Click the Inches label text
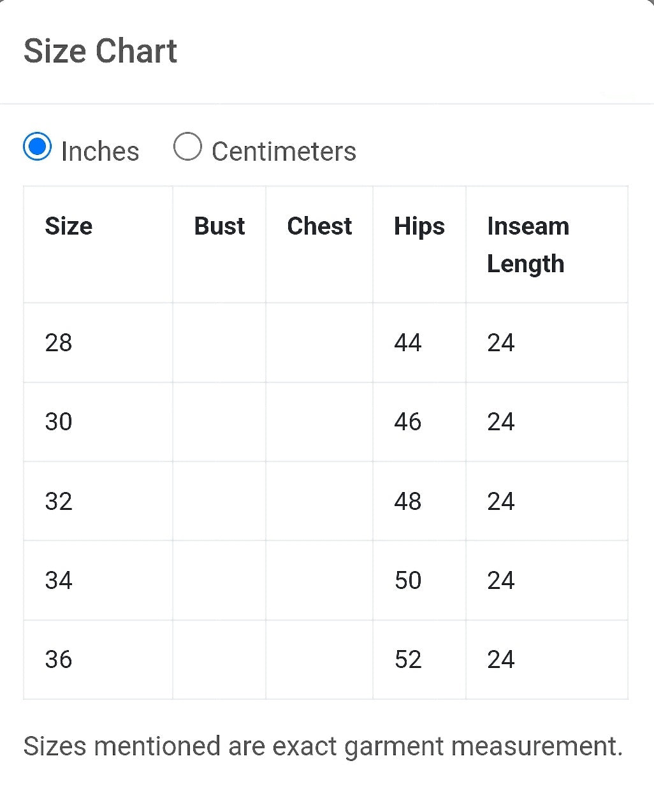 click(100, 152)
